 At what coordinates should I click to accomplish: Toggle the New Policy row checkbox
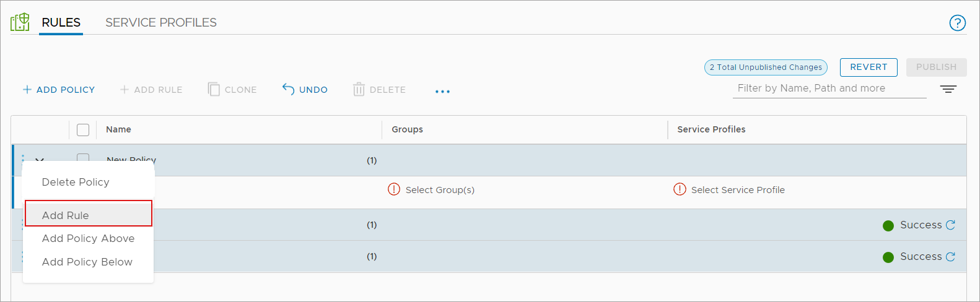[x=83, y=157]
